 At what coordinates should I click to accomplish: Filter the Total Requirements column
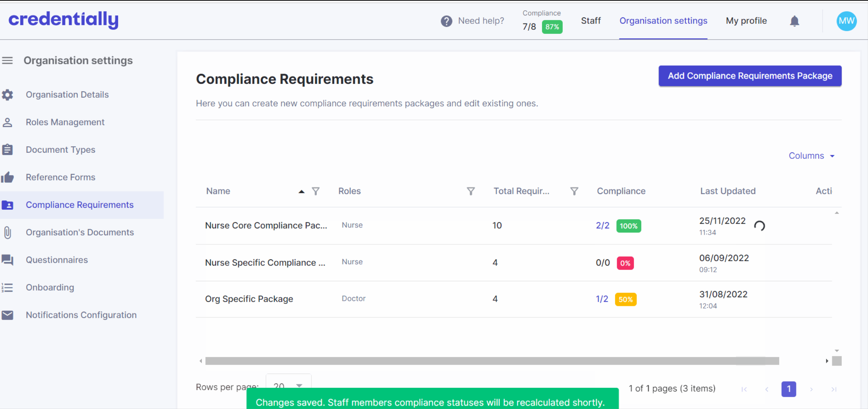pyautogui.click(x=574, y=191)
